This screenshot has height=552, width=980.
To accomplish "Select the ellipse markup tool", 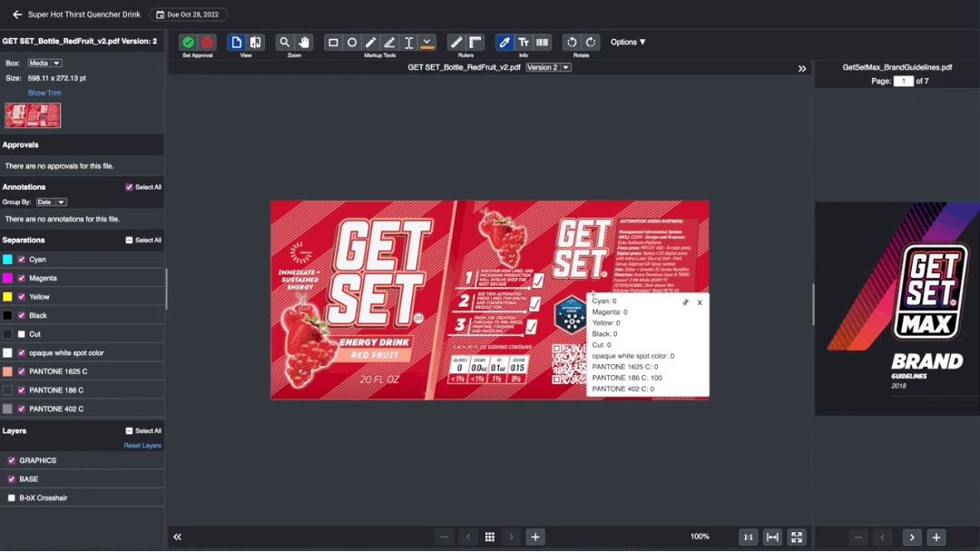I will click(x=351, y=42).
